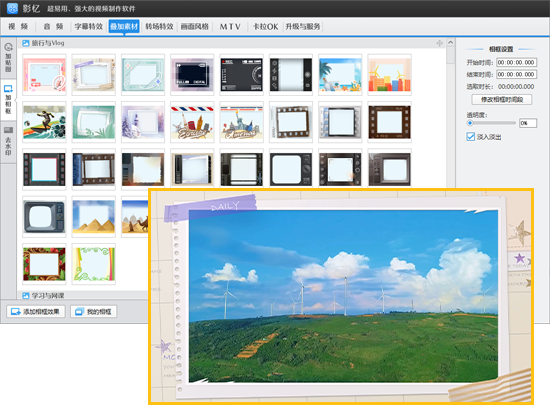Go to the 卡拉OK tab

(x=266, y=27)
